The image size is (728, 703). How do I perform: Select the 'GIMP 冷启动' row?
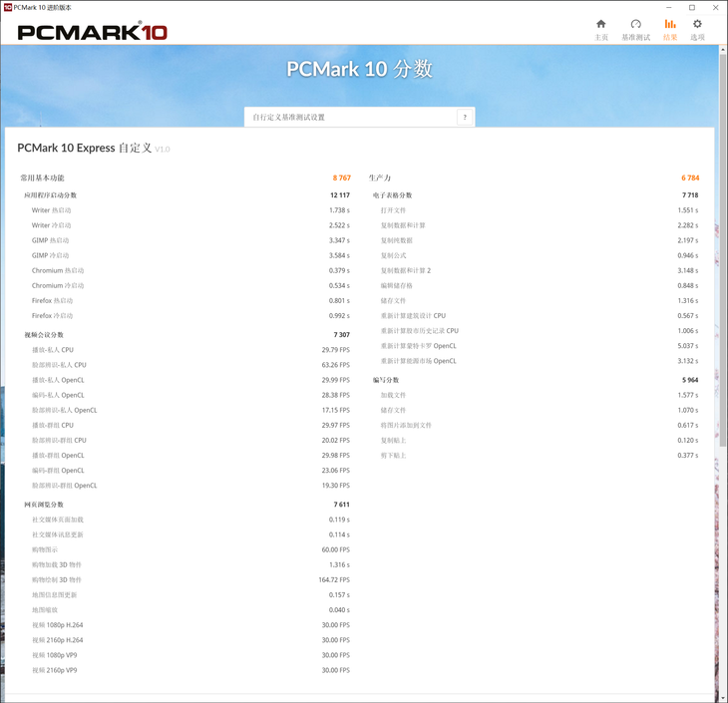[x=190, y=255]
